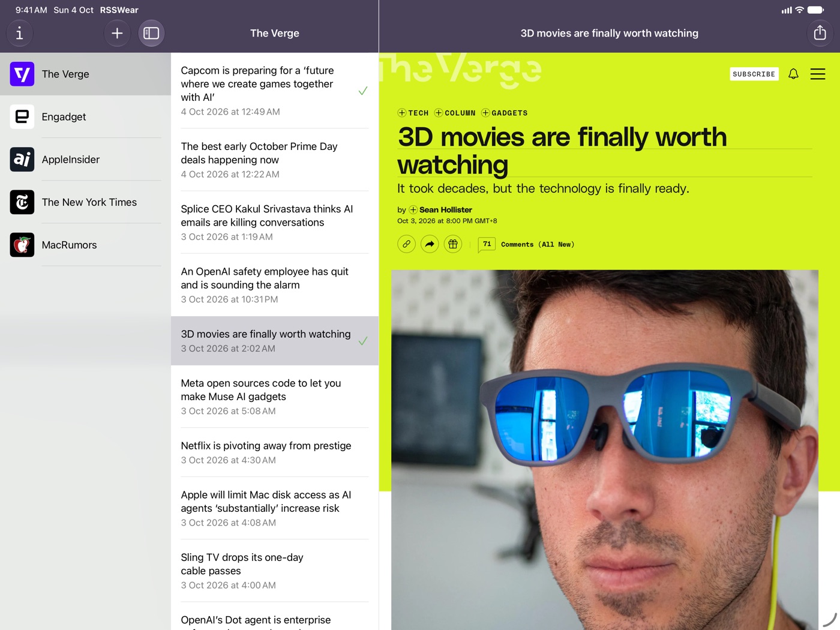Click the curved arrow share icon

[430, 244]
